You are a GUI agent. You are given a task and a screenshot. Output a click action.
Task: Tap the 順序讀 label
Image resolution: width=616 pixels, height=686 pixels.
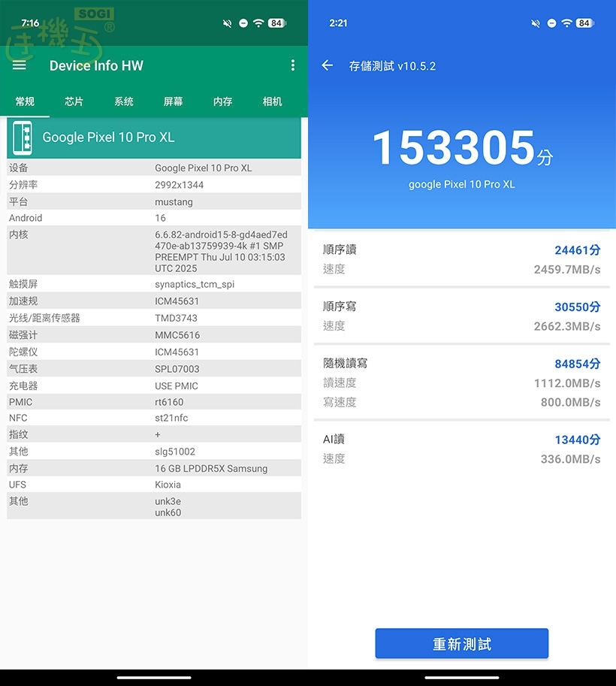340,249
